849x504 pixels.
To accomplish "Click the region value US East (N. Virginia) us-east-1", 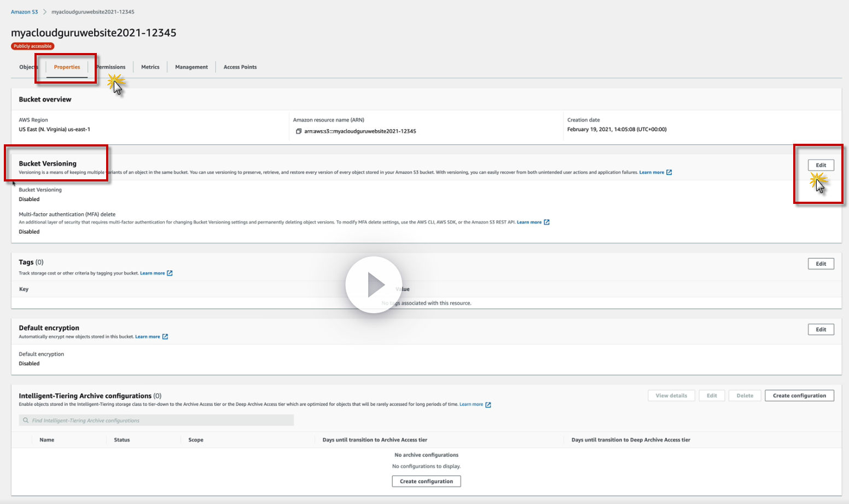I will click(55, 130).
